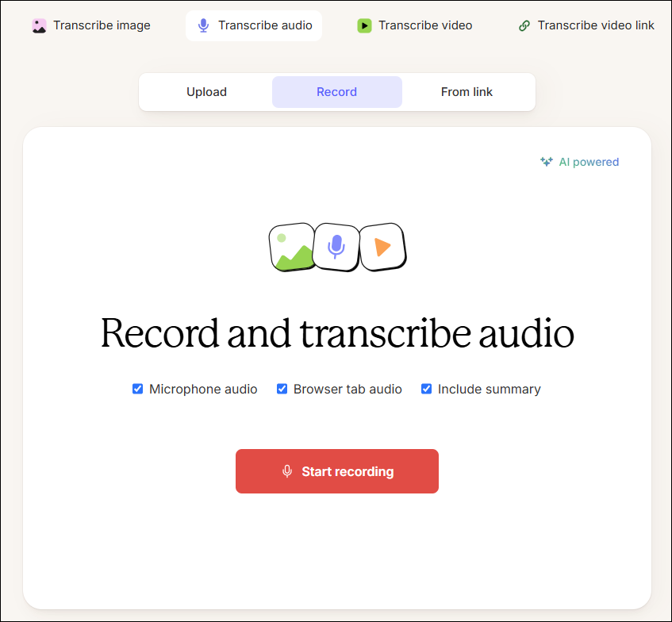Click the AI powered label

coord(589,162)
